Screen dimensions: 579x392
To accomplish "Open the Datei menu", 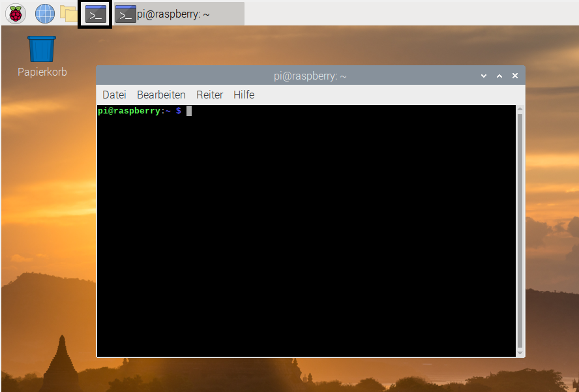I will coord(113,95).
